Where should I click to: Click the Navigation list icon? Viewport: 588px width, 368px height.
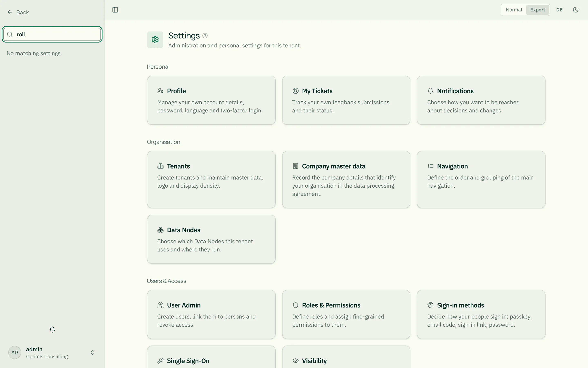(430, 166)
